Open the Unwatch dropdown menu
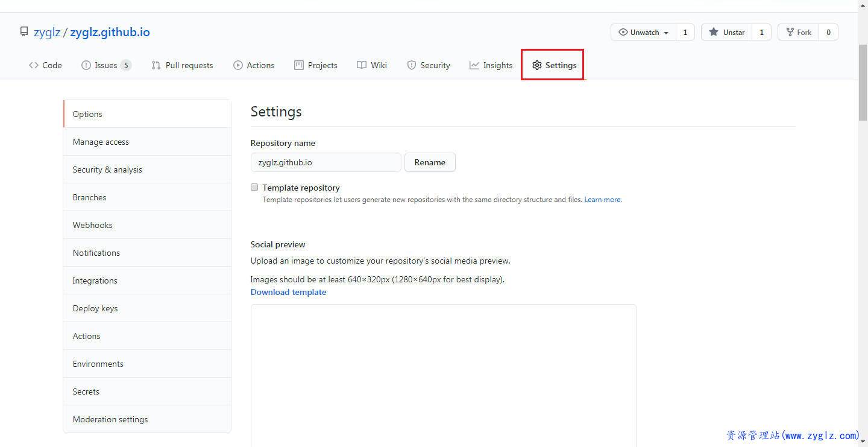This screenshot has width=868, height=447. click(643, 32)
